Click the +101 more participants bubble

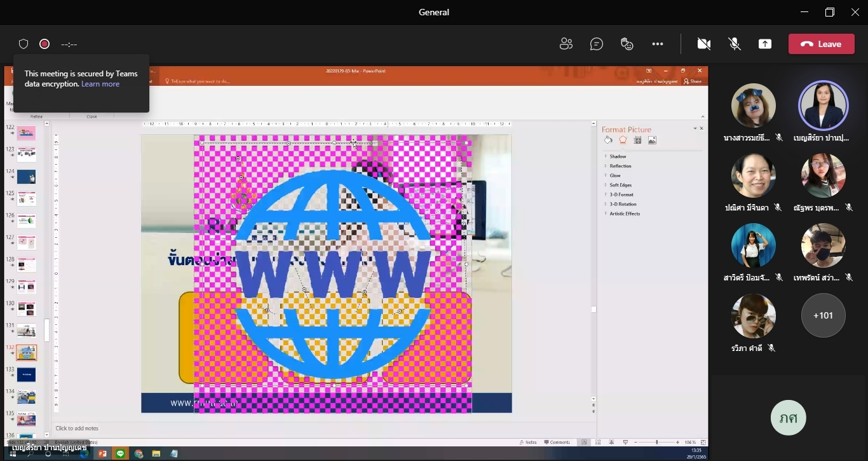[823, 315]
